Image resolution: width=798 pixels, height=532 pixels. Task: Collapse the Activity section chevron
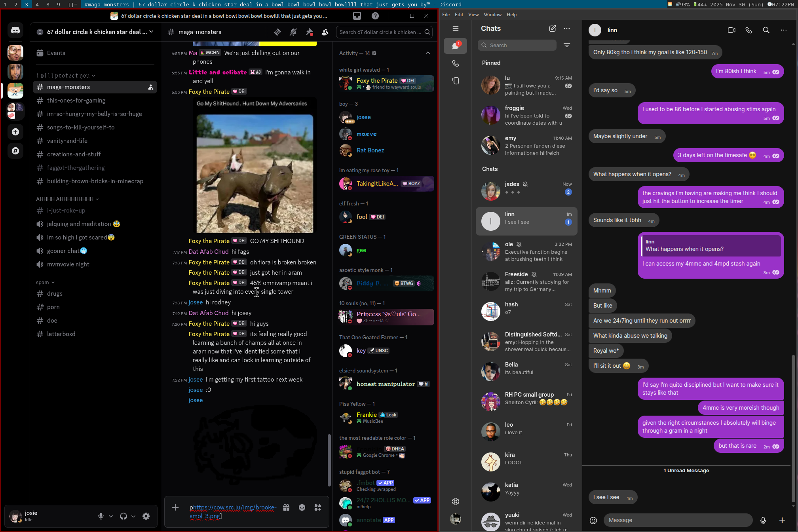tap(428, 53)
